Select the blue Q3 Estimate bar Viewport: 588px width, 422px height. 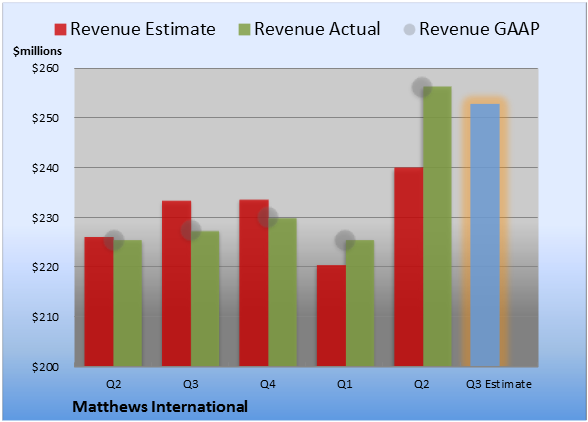coord(485,235)
